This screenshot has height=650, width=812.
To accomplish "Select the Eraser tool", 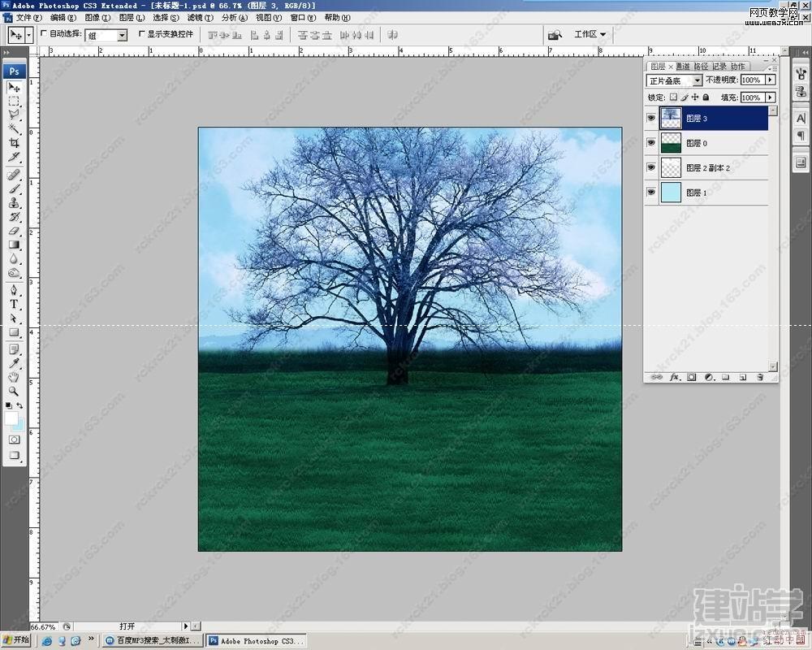I will (x=14, y=231).
